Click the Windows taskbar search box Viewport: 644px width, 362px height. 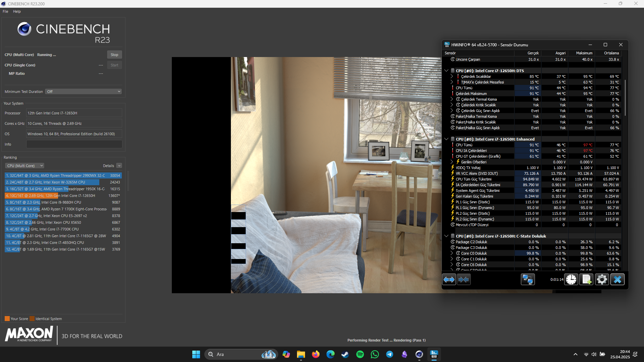(241, 354)
